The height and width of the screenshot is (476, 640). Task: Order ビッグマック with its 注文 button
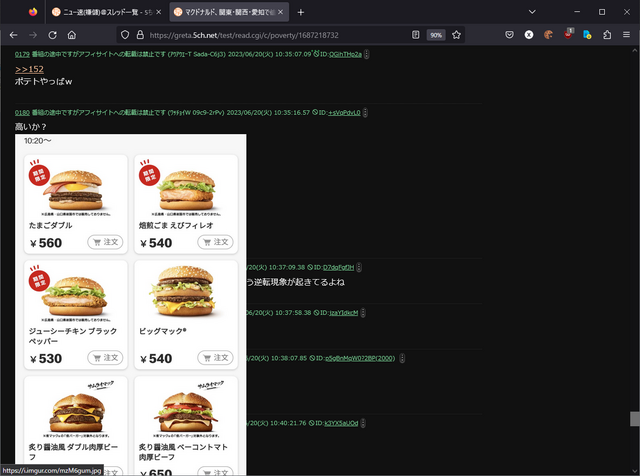(x=216, y=358)
